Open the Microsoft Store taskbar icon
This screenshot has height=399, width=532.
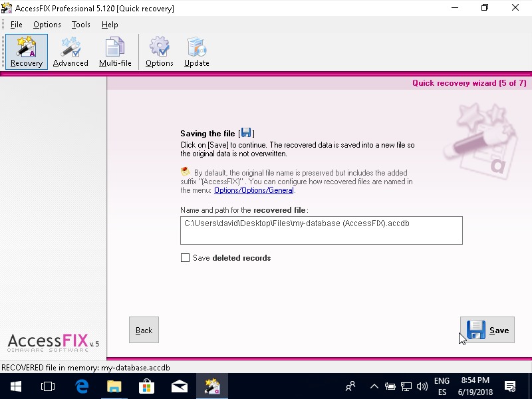pyautogui.click(x=146, y=386)
